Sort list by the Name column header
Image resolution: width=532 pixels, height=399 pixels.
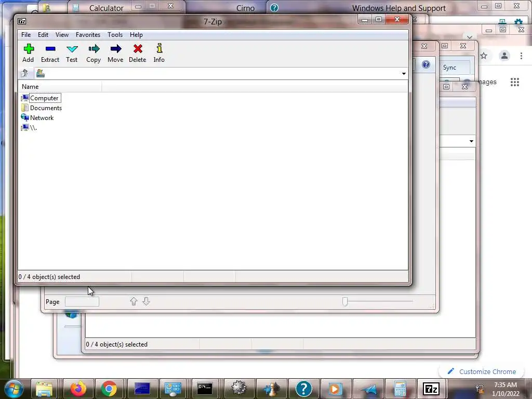pyautogui.click(x=60, y=87)
